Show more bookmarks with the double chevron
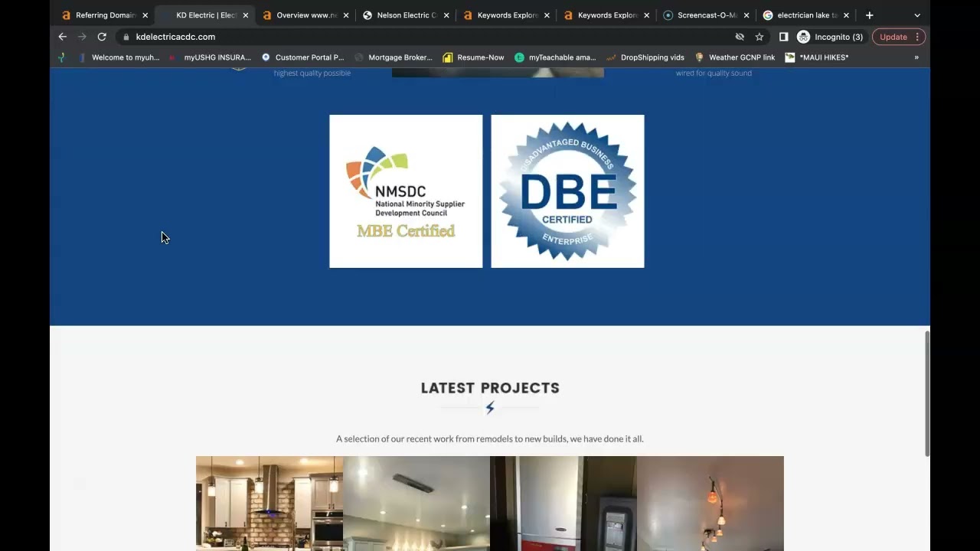Image resolution: width=980 pixels, height=551 pixels. 916,57
